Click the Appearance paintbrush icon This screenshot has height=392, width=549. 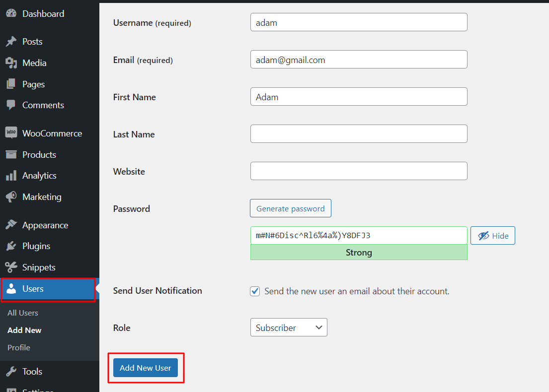coord(11,225)
